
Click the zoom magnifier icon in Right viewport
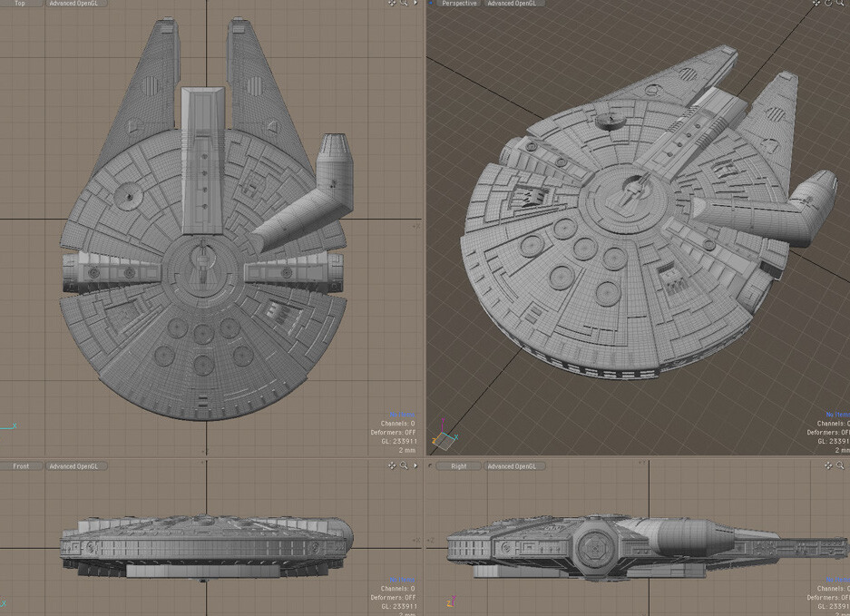pyautogui.click(x=840, y=465)
